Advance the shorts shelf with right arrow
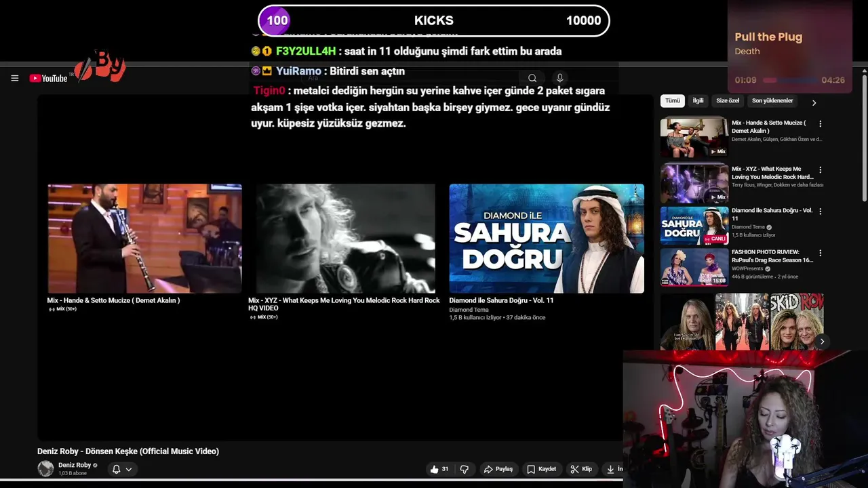 click(821, 342)
